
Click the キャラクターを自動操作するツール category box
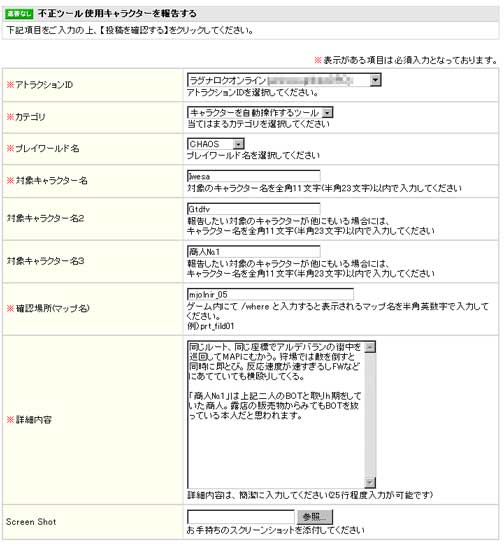pyautogui.click(x=260, y=112)
